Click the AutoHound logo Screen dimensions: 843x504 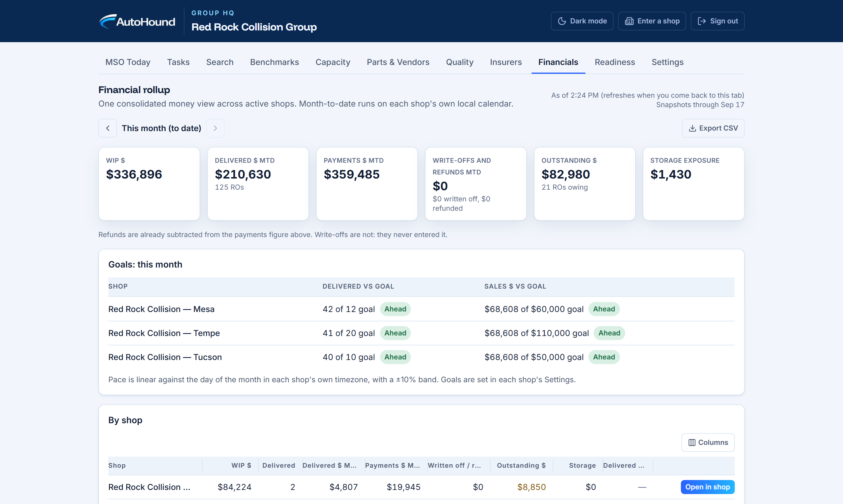click(x=137, y=21)
